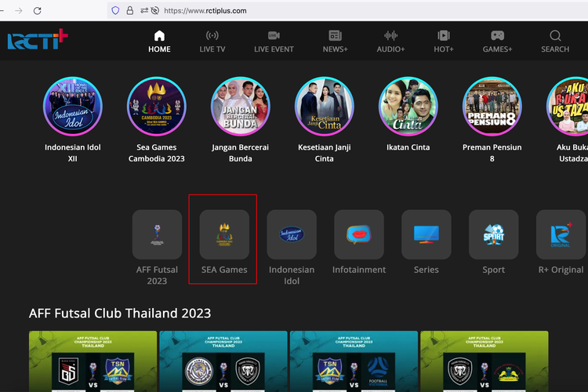Open Audio+ from the navigation bar
Viewport: 588px width, 392px height.
coord(390,41)
